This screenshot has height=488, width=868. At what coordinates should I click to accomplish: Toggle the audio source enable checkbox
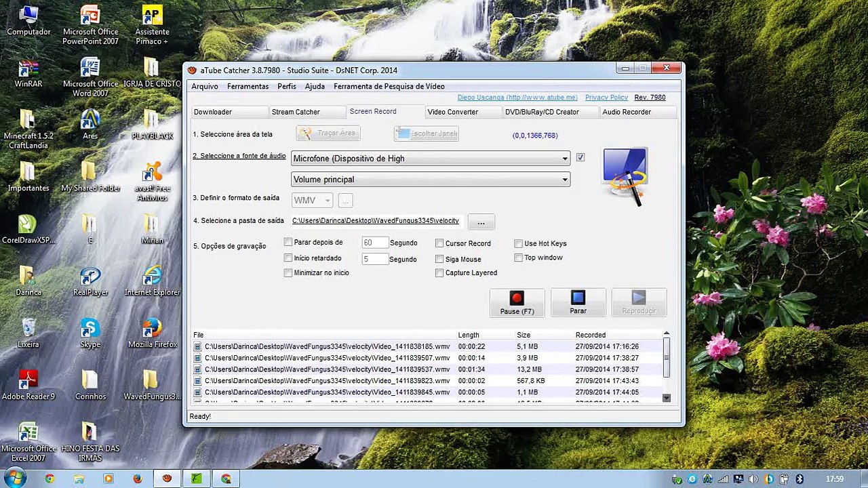pos(580,157)
